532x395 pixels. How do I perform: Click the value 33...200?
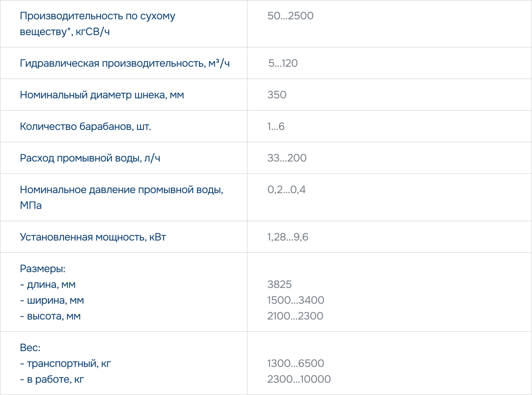tap(287, 158)
